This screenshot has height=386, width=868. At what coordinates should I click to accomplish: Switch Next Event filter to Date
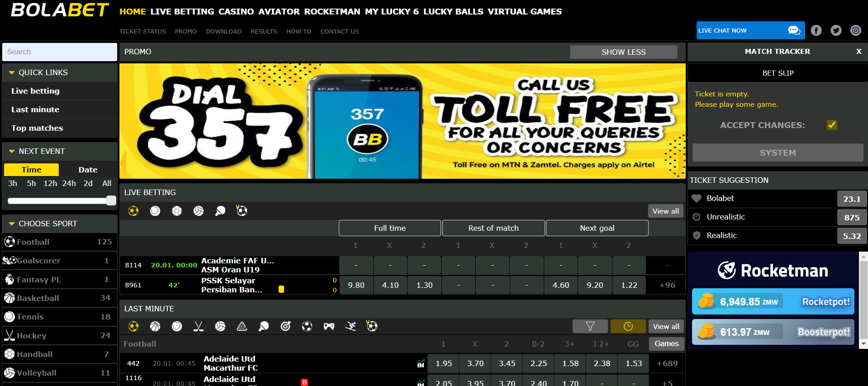coord(88,170)
